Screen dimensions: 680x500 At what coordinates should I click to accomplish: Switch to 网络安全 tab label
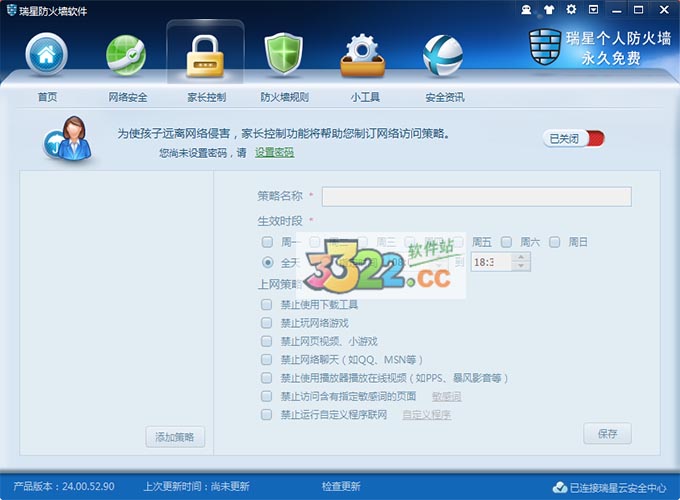[x=128, y=97]
